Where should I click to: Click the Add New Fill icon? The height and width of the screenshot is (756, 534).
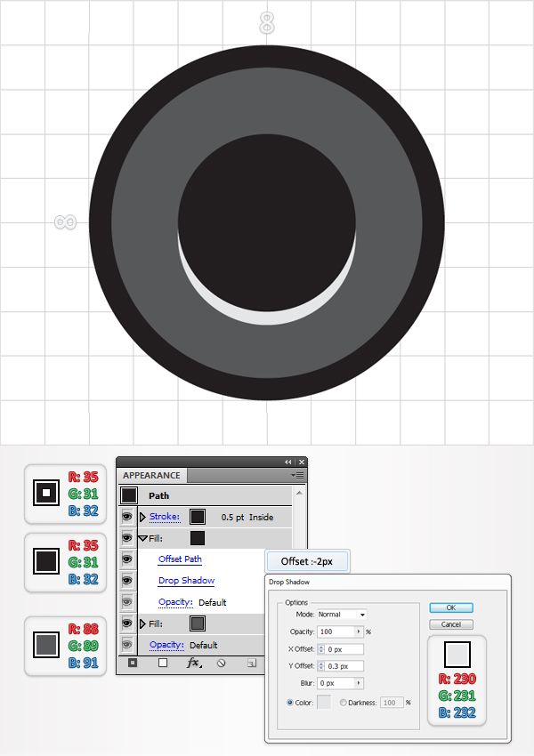coord(163,663)
